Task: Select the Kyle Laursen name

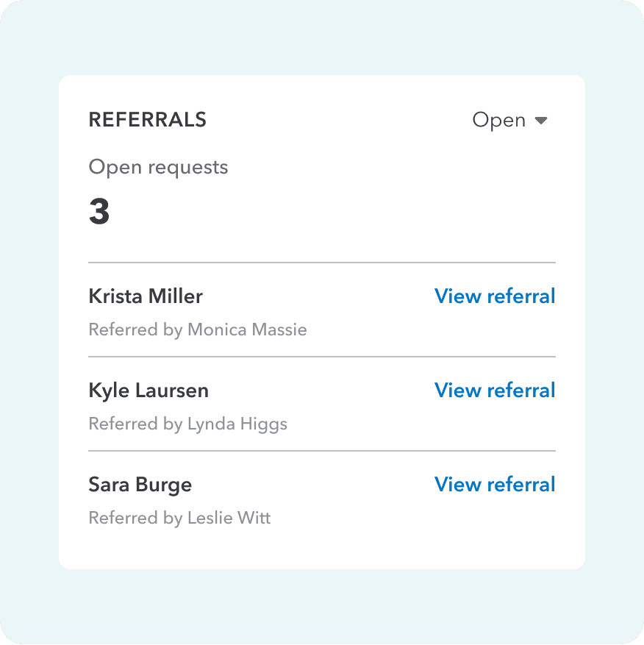Action: click(x=149, y=391)
